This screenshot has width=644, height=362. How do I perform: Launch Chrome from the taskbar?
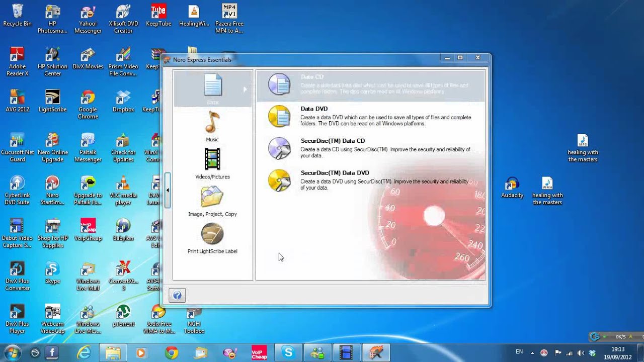172,352
